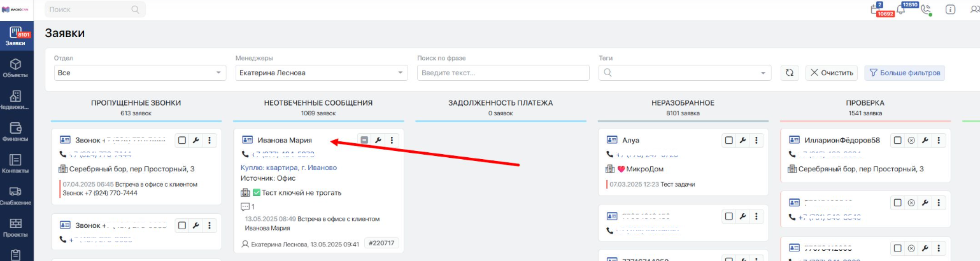The image size is (980, 261).
Task: Open Контакты from the left sidebar
Action: tap(15, 164)
